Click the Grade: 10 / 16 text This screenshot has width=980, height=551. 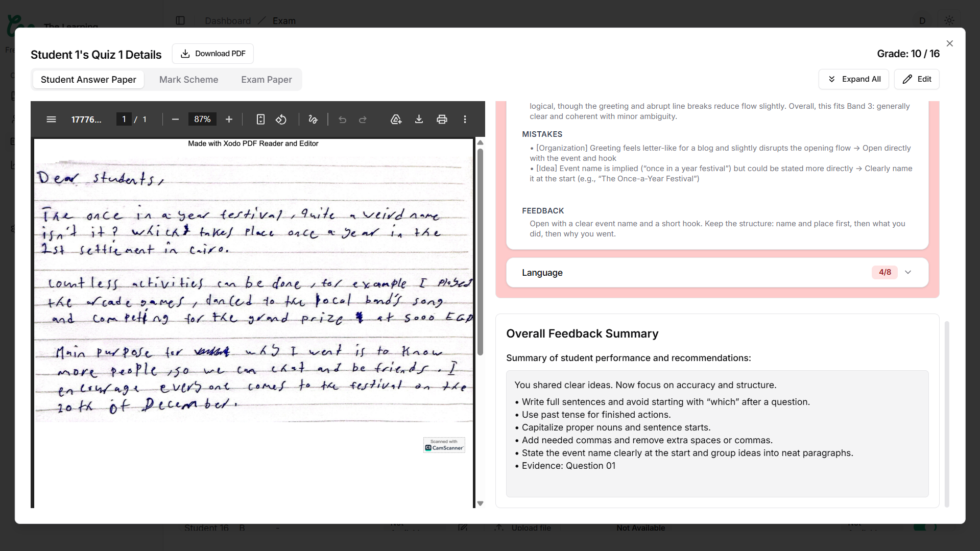coord(908,54)
